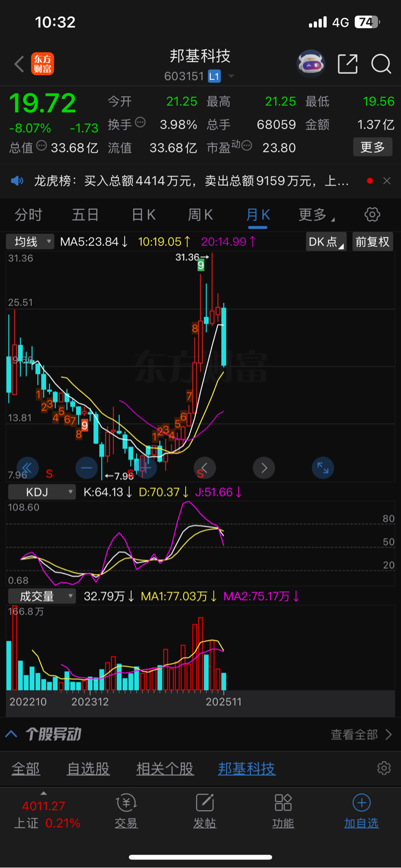Tap the current price 19.72
This screenshot has width=401, height=868.
click(x=43, y=103)
